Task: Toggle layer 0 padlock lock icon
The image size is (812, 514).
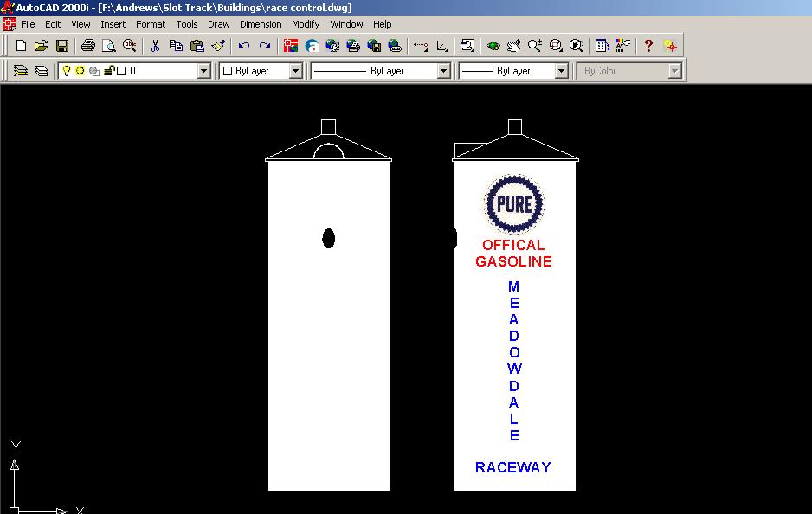Action: coord(109,71)
